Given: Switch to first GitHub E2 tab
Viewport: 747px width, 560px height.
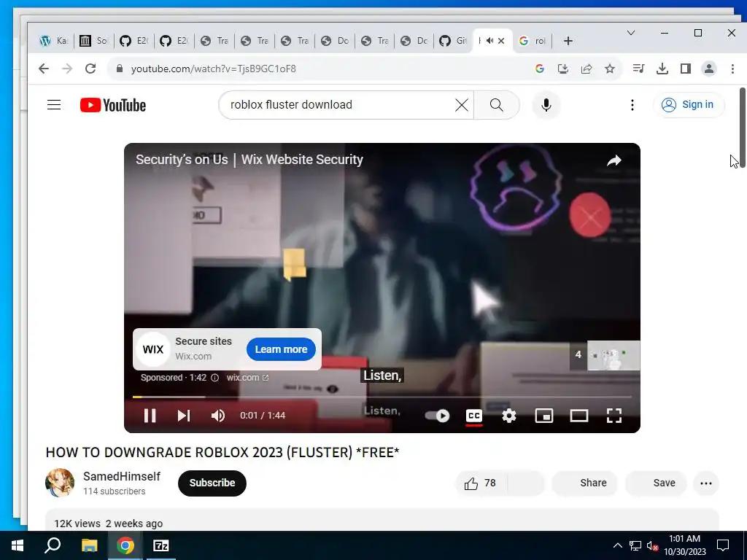Looking at the screenshot, I should (134, 41).
